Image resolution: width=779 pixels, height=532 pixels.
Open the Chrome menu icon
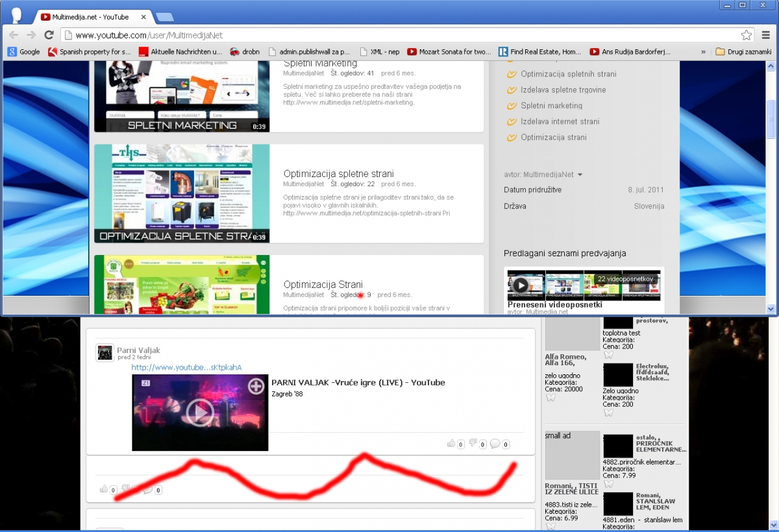tap(766, 35)
